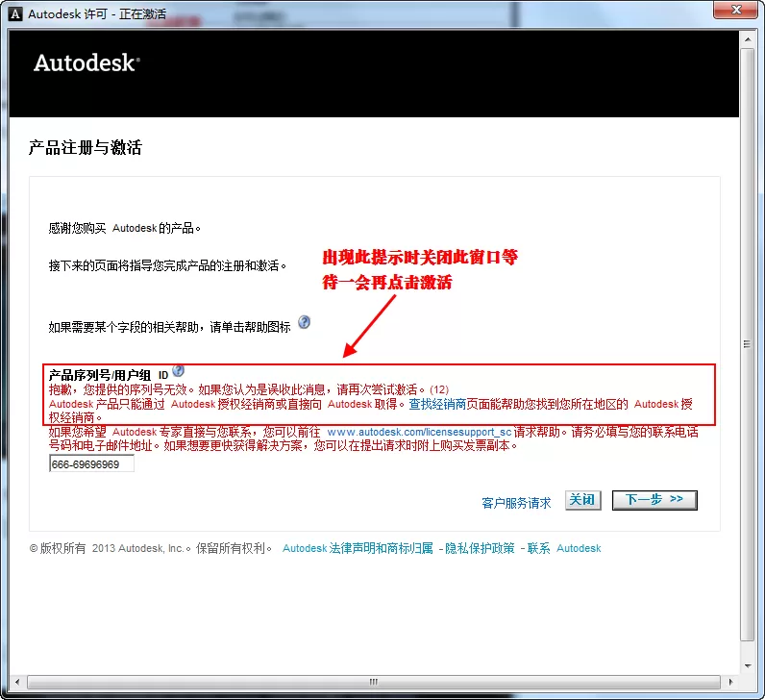Click the vertical scrollbar up arrow
Image resolution: width=765 pixels, height=700 pixels.
[x=748, y=39]
